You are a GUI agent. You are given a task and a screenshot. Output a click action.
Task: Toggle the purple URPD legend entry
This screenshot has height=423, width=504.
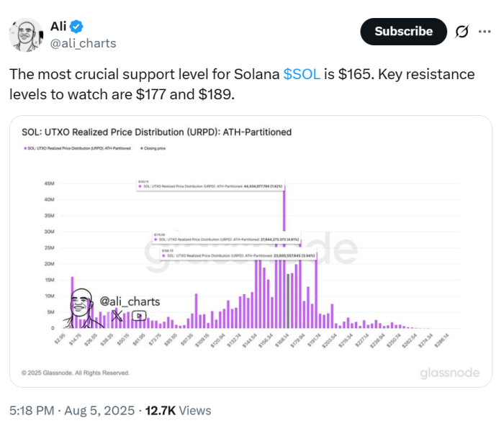click(x=78, y=148)
